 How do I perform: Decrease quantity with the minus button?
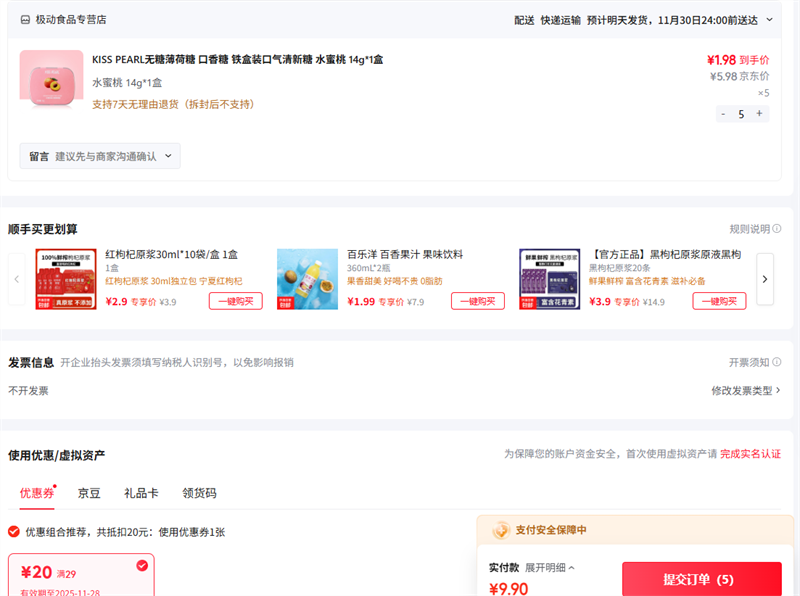[x=723, y=114]
